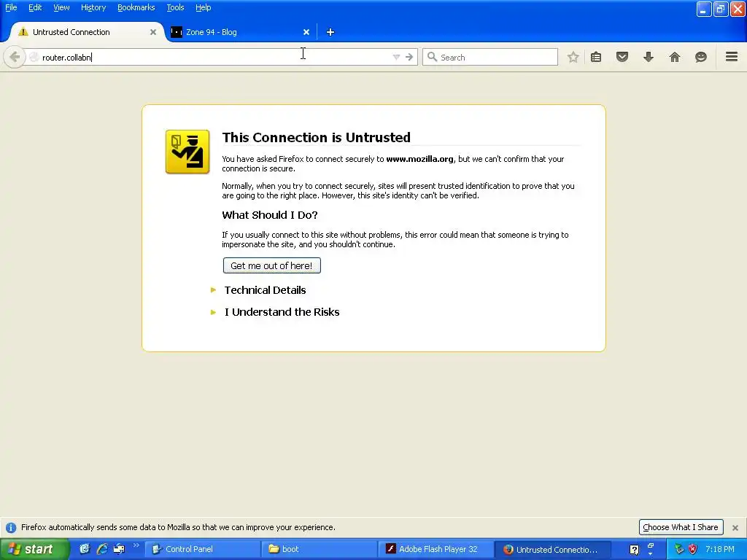Click the help question mark taskbar icon

pyautogui.click(x=634, y=550)
